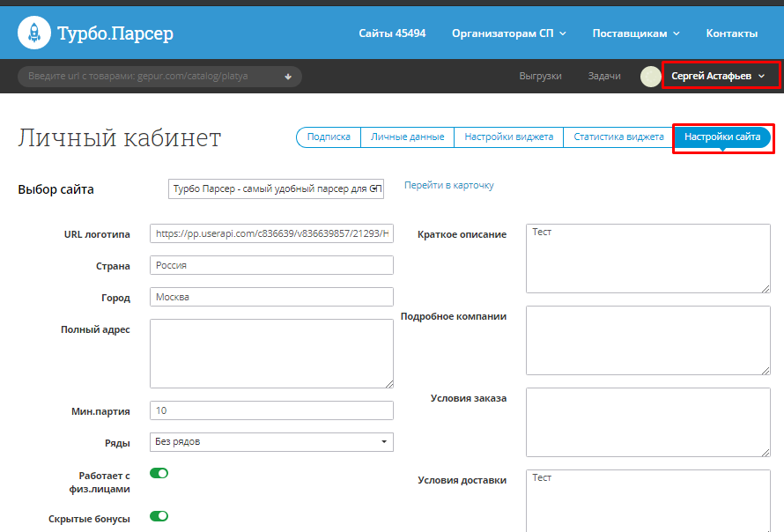Open Сайты 45494 in top navigation
The width and height of the screenshot is (784, 532).
[392, 33]
